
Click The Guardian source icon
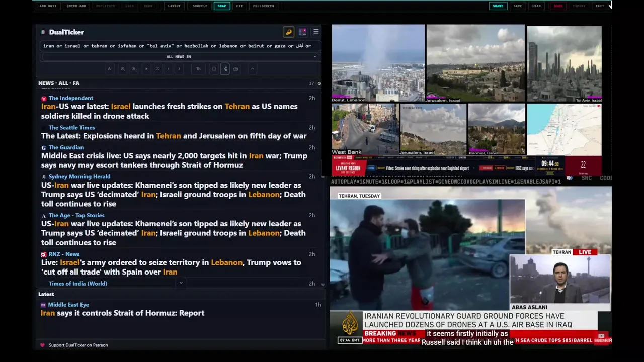(44, 148)
